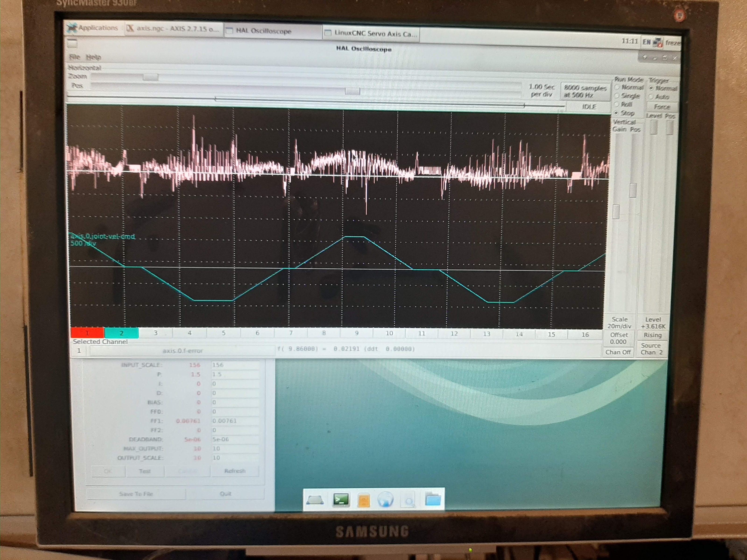Click the DEADBAND value field

click(235, 439)
